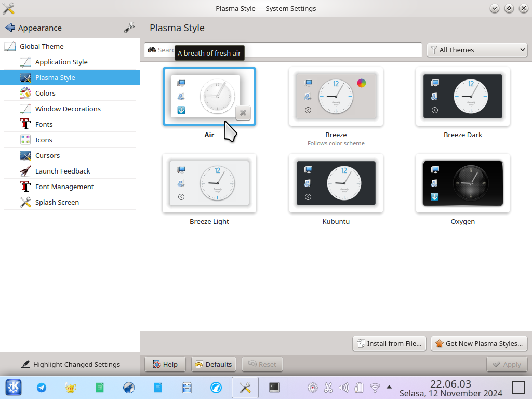Open the blue document app in taskbar
This screenshot has height=399, width=532.
(158, 388)
